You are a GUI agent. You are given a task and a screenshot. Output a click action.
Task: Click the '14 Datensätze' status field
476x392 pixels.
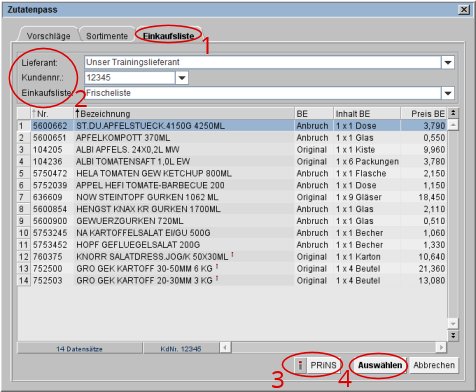pos(80,349)
